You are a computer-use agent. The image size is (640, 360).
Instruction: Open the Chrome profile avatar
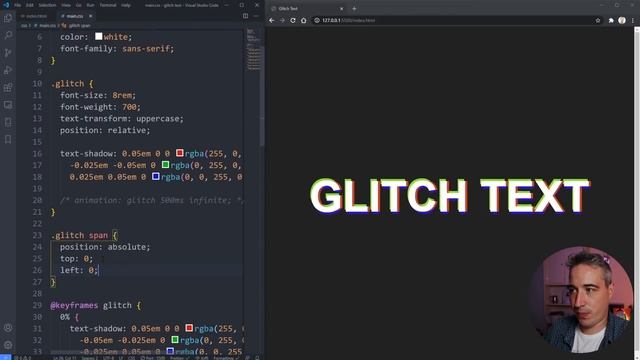pyautogui.click(x=622, y=20)
